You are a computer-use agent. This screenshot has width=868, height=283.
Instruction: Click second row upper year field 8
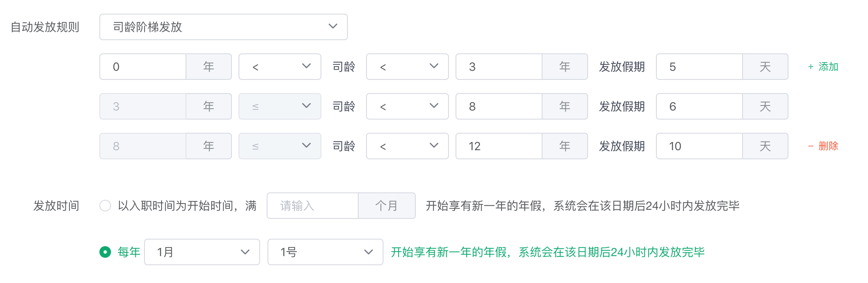pos(499,106)
